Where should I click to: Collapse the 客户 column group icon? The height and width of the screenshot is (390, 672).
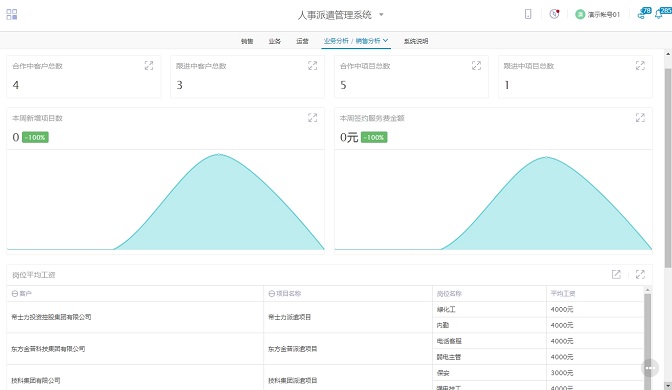point(15,294)
